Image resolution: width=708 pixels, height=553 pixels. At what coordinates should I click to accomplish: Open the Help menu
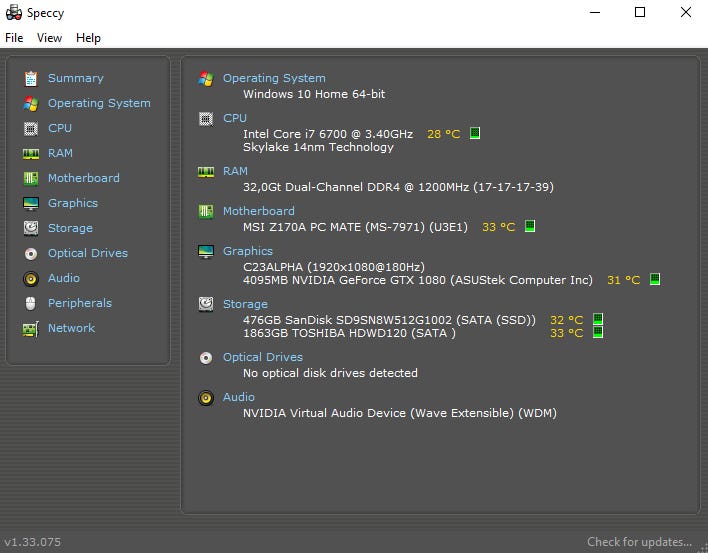88,38
